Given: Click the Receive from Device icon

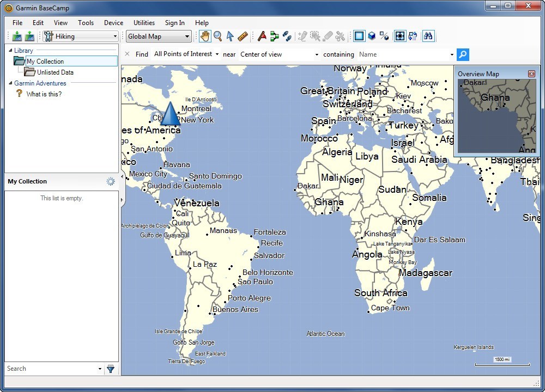Looking at the screenshot, I should pyautogui.click(x=30, y=36).
